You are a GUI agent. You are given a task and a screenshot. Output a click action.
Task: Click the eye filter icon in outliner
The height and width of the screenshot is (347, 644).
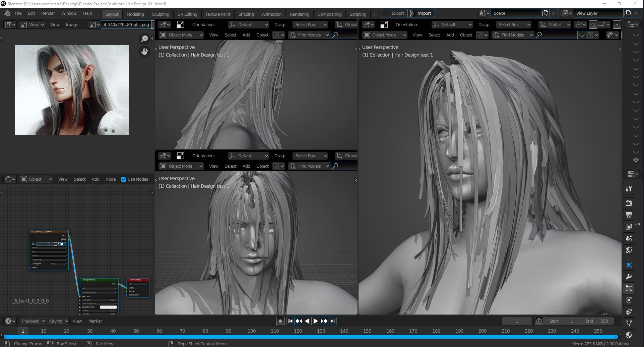(x=636, y=160)
